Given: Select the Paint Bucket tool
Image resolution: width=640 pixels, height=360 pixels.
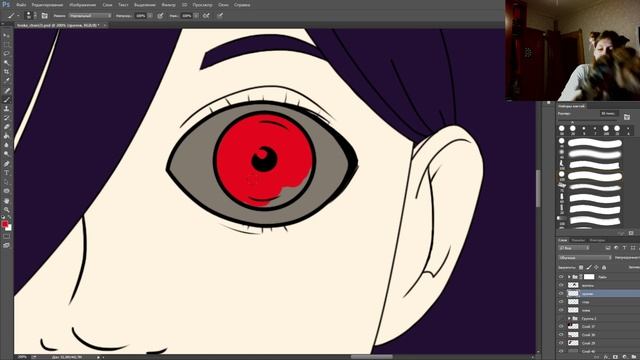Looking at the screenshot, I should 7,136.
